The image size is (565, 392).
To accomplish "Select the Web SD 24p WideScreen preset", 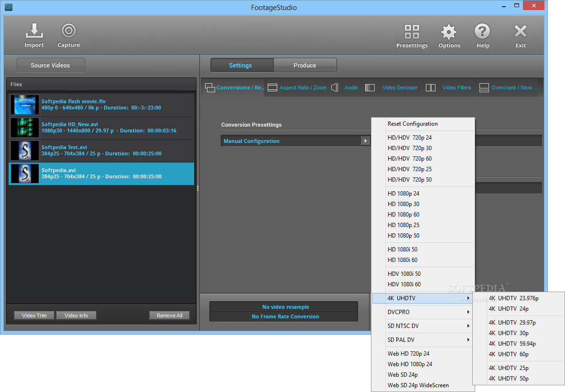I will pyautogui.click(x=423, y=385).
